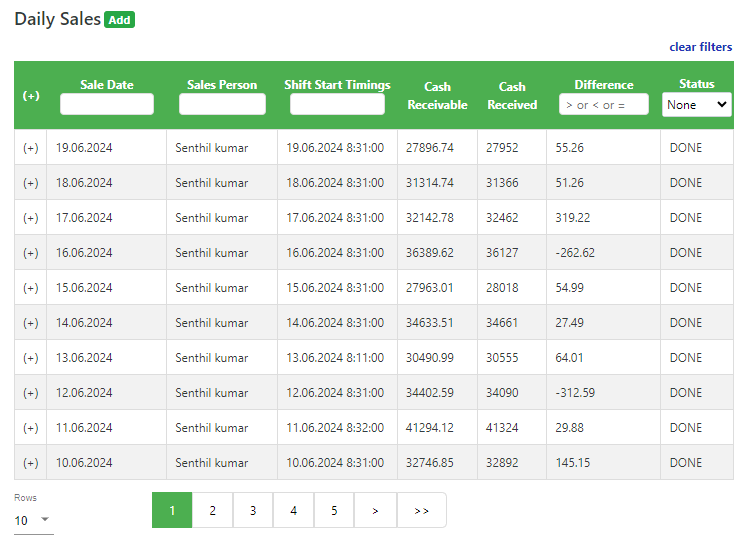Expand the 12.06.2024 sale row
Viewport: 747px width, 539px height.
coord(31,393)
